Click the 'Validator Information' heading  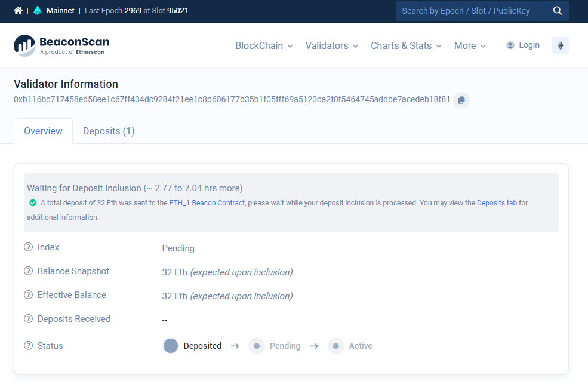coord(66,84)
